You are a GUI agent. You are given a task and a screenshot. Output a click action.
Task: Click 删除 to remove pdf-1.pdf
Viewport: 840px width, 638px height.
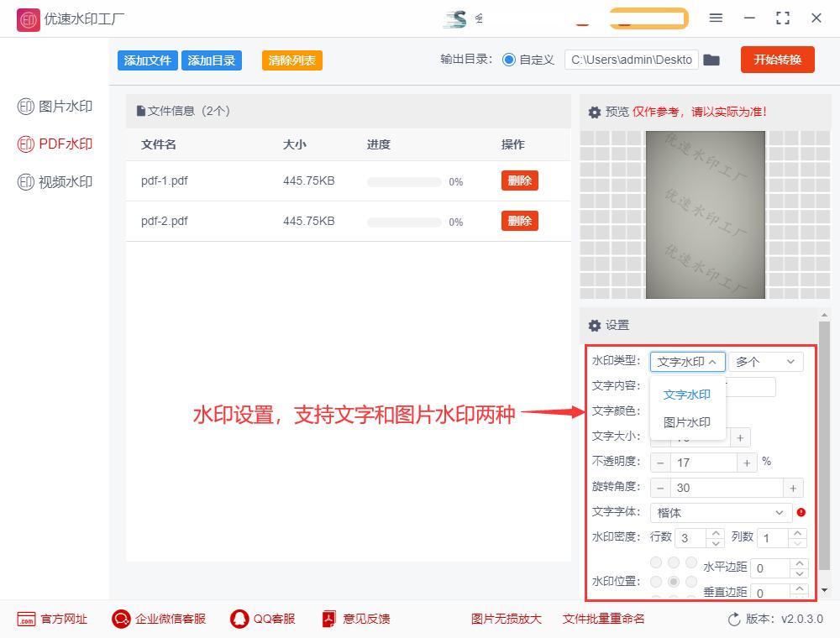pyautogui.click(x=519, y=180)
